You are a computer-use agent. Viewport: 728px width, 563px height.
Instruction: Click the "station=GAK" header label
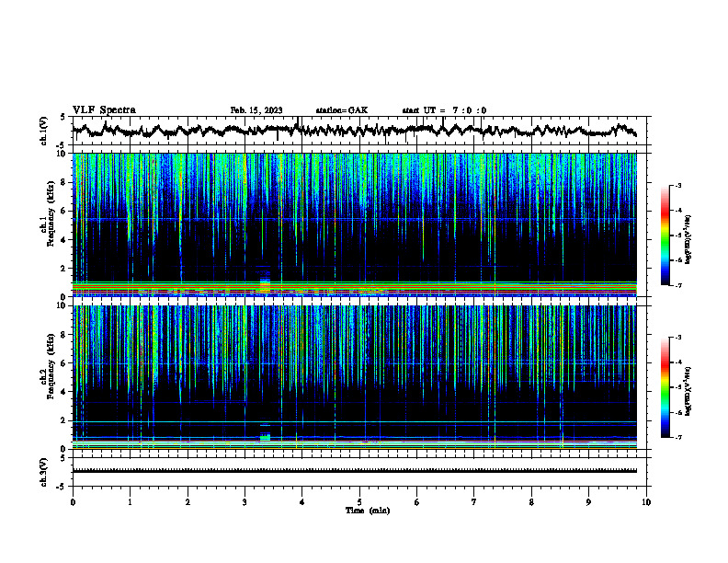tap(342, 110)
